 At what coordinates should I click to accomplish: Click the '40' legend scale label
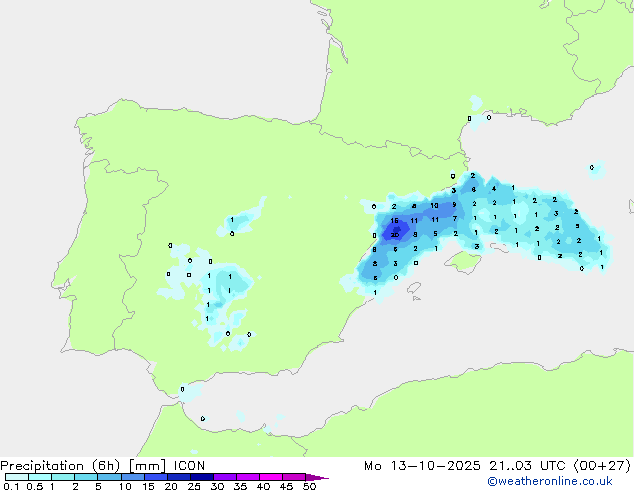click(263, 486)
